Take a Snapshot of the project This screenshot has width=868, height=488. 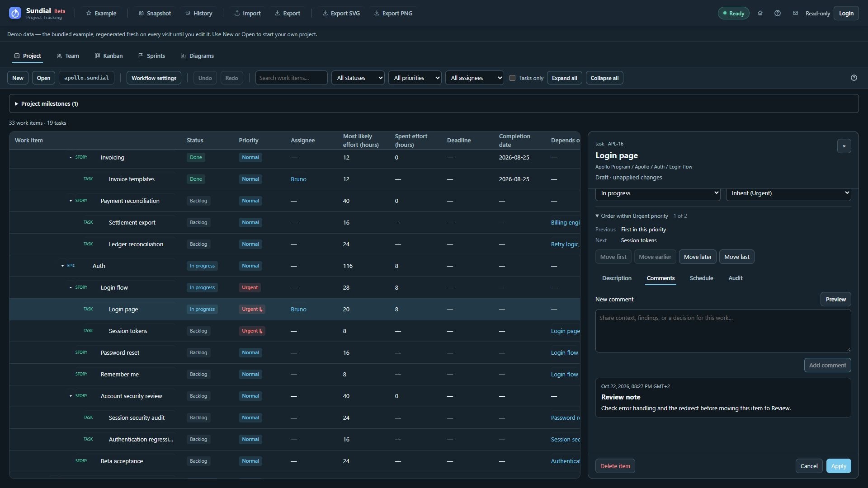pyautogui.click(x=155, y=13)
